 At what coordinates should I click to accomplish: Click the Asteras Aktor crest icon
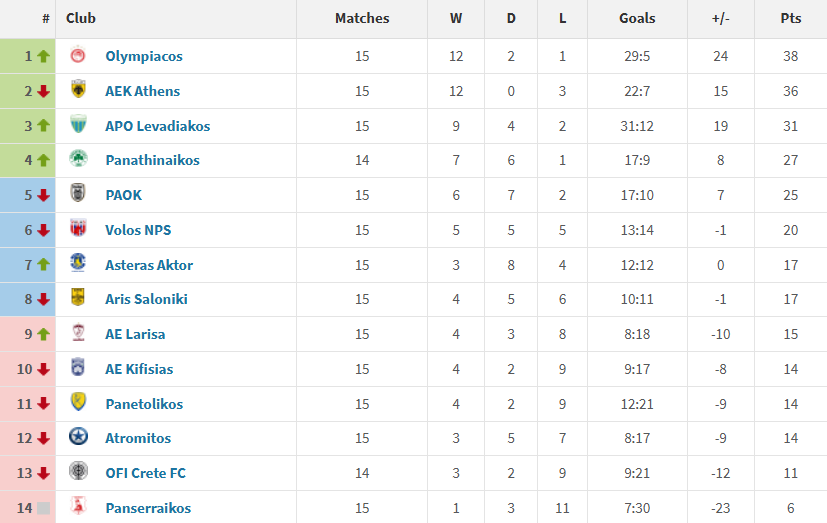pyautogui.click(x=78, y=265)
